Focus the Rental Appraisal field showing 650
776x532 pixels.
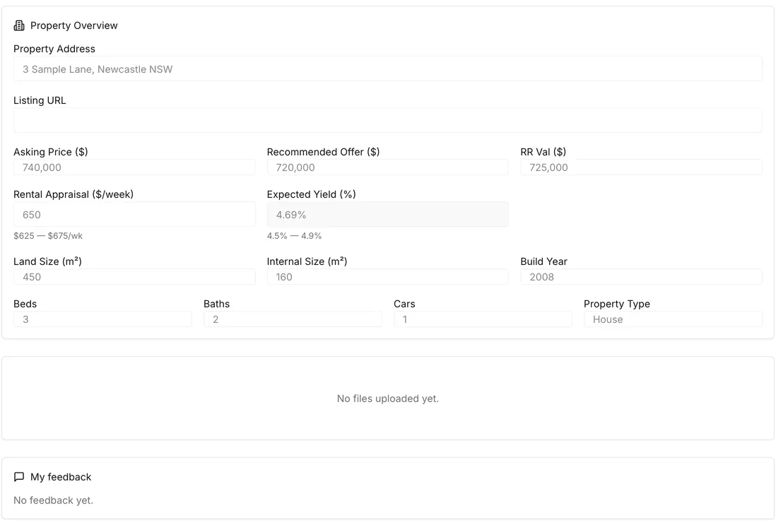tap(134, 214)
